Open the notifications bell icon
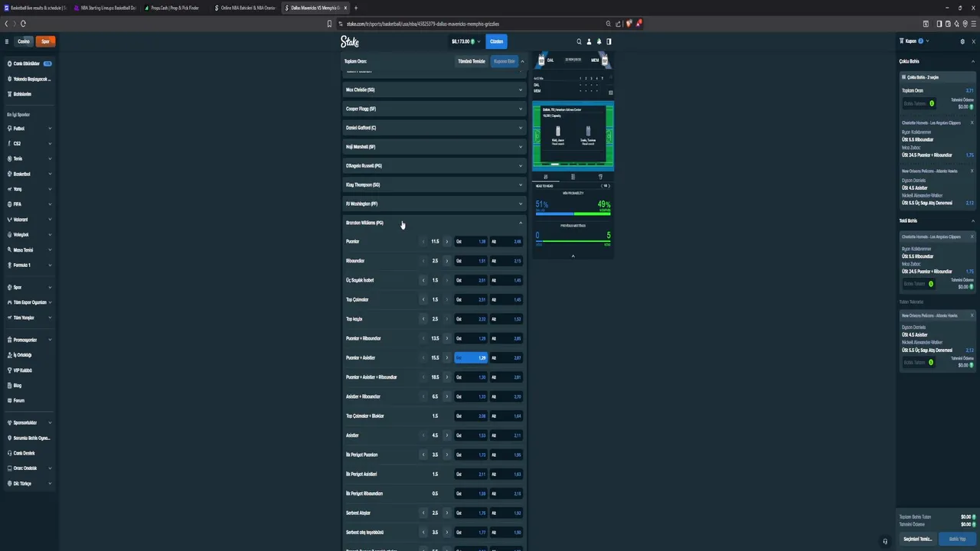The width and height of the screenshot is (980, 551). pos(599,41)
